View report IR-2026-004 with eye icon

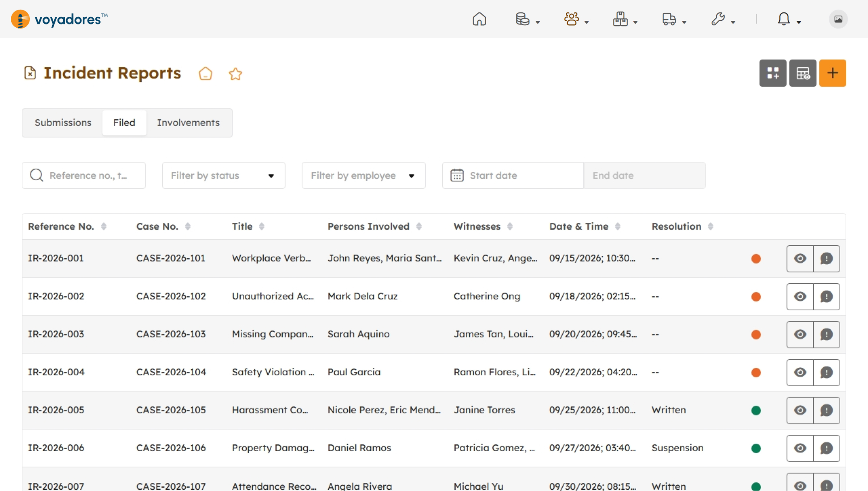(800, 373)
